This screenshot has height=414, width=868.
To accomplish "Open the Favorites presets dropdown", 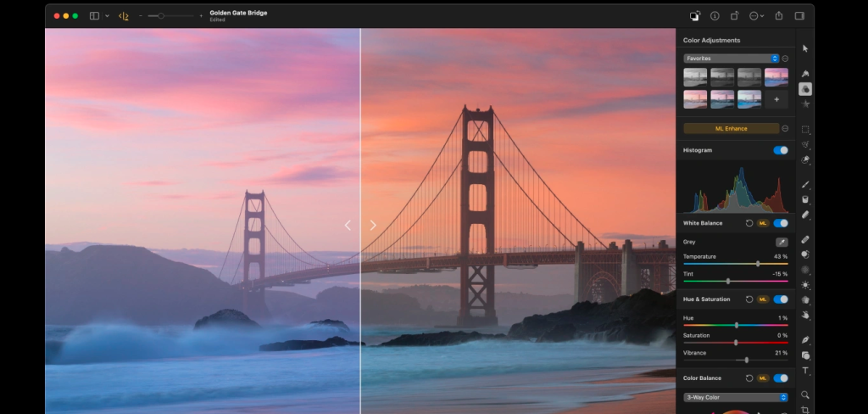I will [x=732, y=59].
